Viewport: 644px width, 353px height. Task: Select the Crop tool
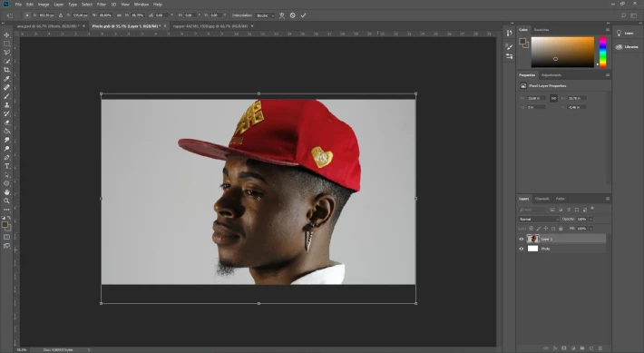[6, 70]
